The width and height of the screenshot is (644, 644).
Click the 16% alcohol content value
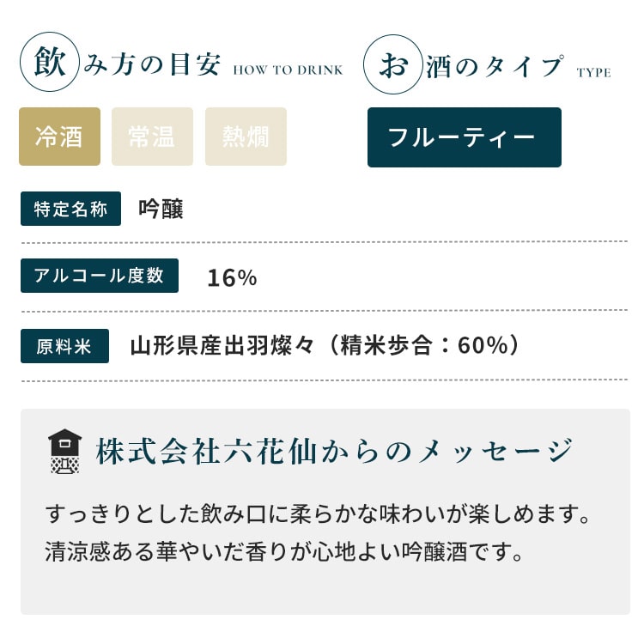232,277
